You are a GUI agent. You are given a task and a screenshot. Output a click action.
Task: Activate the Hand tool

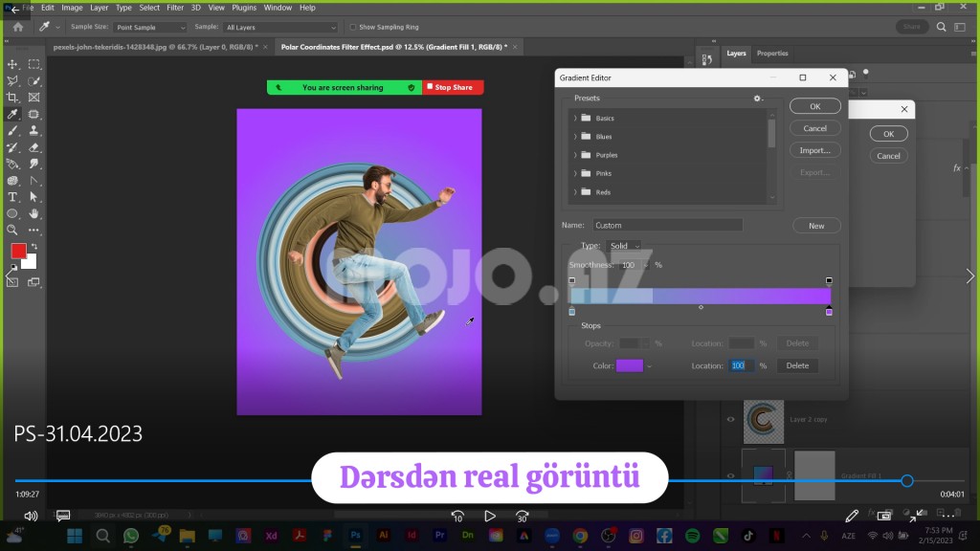click(34, 213)
